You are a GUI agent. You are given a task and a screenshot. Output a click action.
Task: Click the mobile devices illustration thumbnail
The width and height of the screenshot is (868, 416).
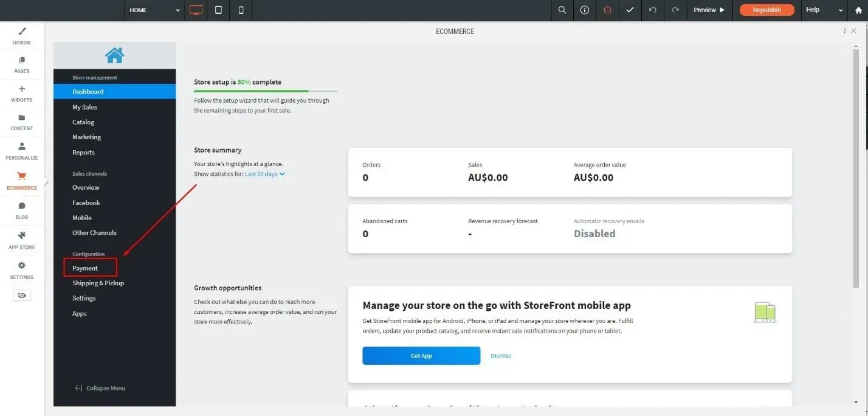click(x=765, y=312)
